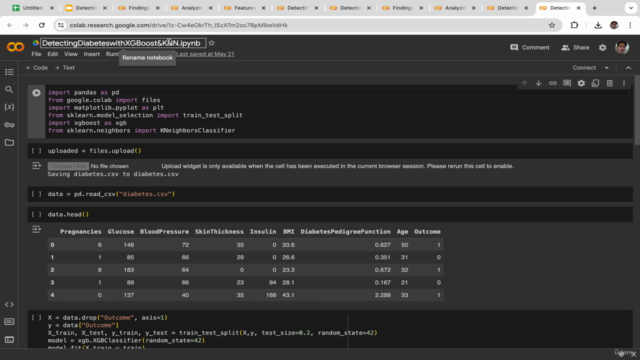Image resolution: width=640 pixels, height=360 pixels.
Task: Open Find and replace in sidebar
Action: click(9, 89)
